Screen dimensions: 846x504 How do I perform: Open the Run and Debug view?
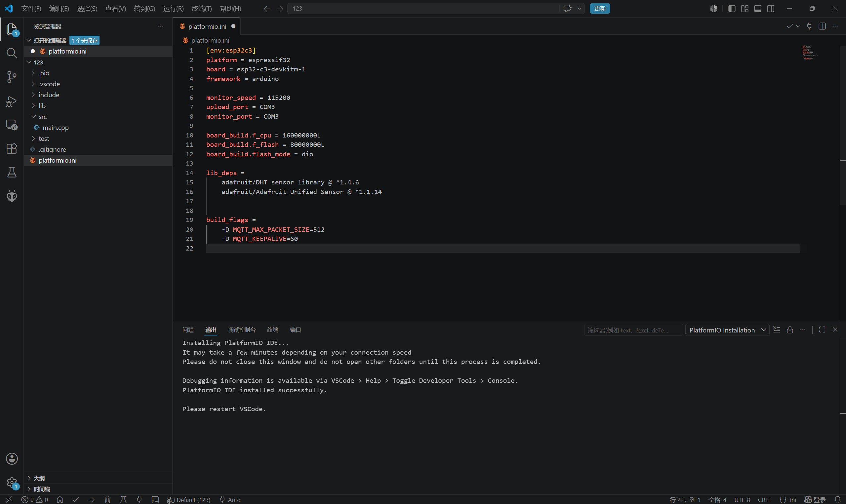[12, 101]
